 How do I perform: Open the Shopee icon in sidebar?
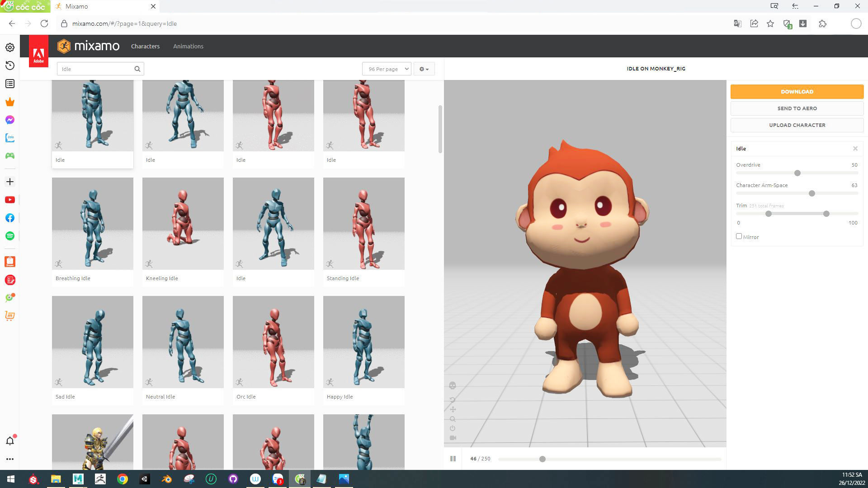click(10, 262)
